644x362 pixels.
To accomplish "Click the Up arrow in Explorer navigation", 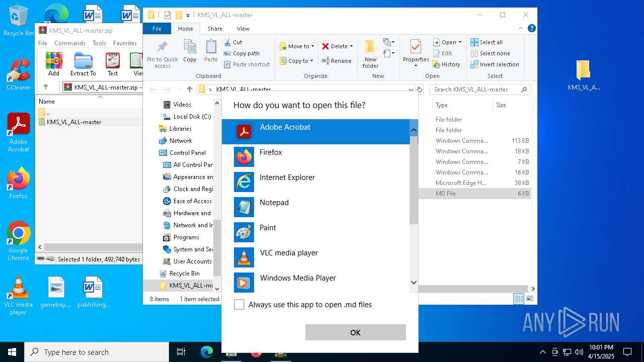I will [x=189, y=89].
